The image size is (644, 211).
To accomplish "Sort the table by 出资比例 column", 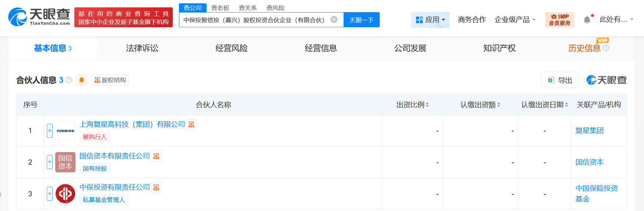I will (412, 105).
